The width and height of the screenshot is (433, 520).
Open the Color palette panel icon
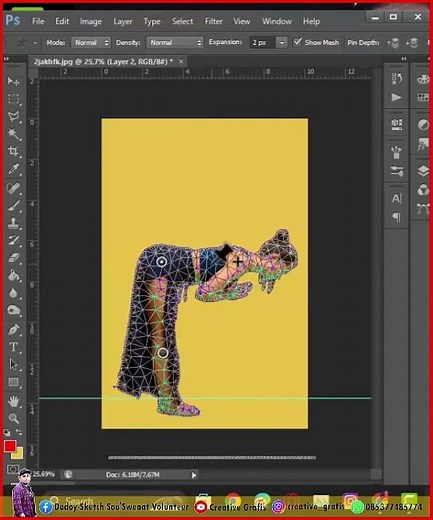[423, 79]
